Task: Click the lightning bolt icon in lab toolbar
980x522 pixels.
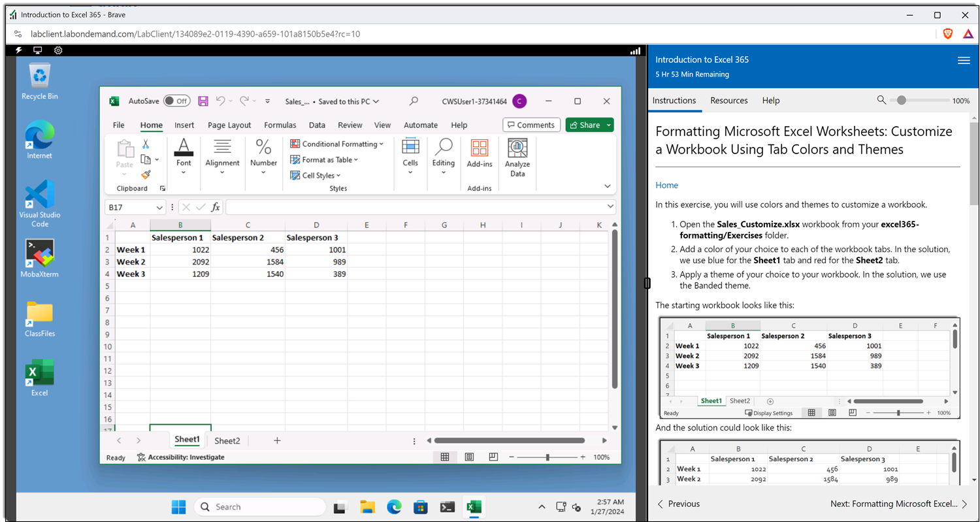Action: pos(19,50)
